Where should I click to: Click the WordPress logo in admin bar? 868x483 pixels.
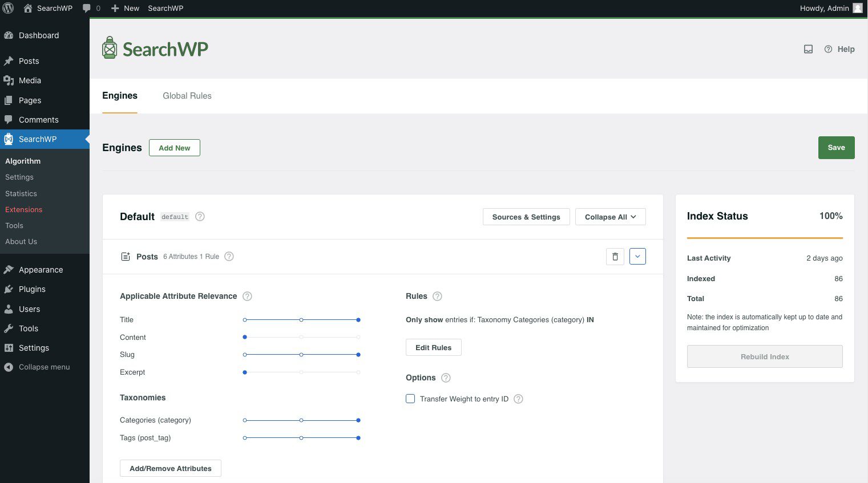point(8,8)
